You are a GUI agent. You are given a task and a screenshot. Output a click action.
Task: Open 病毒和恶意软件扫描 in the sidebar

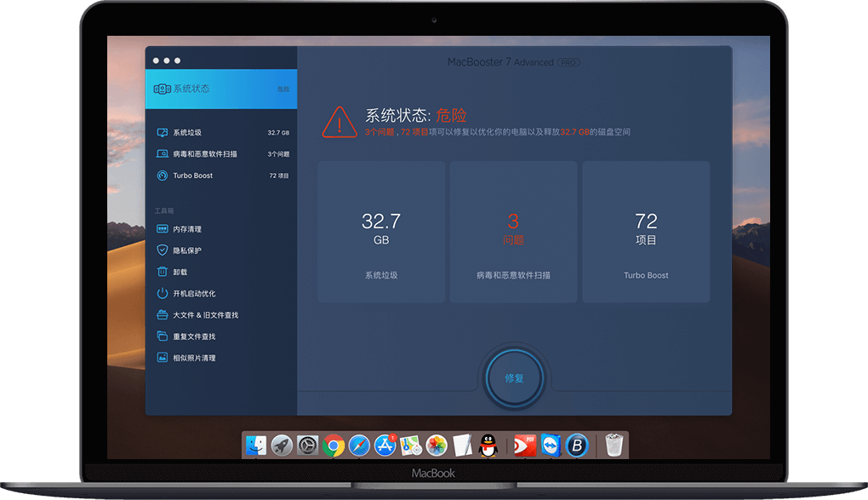point(221,154)
